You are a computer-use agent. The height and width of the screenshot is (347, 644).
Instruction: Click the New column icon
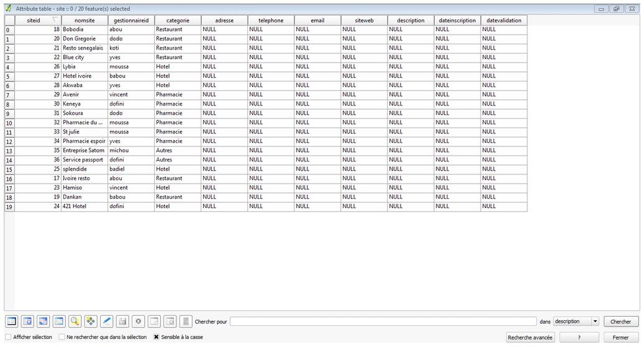pos(154,322)
